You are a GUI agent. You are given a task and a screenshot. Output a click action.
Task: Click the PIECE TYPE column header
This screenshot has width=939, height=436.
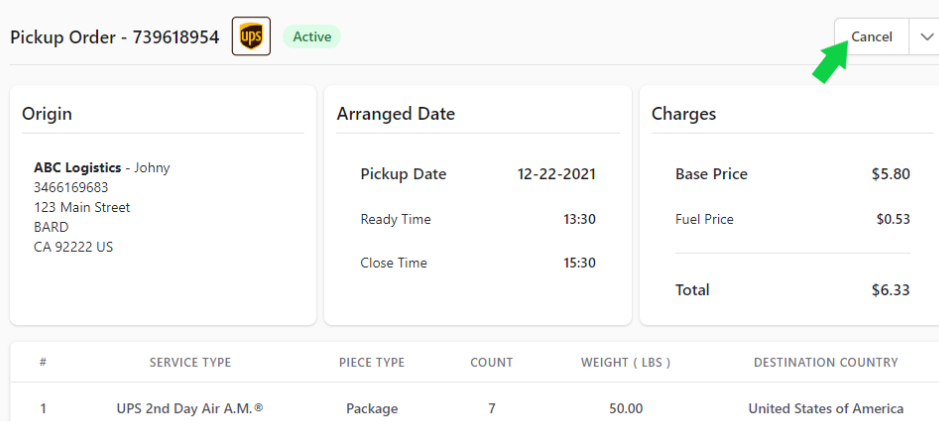[x=371, y=362]
